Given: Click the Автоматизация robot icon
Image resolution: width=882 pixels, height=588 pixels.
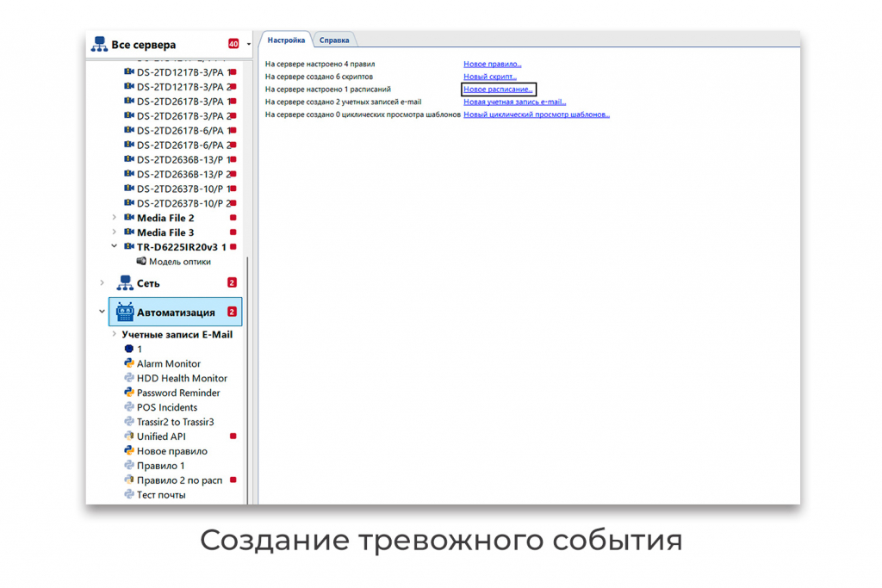Looking at the screenshot, I should pos(125,312).
